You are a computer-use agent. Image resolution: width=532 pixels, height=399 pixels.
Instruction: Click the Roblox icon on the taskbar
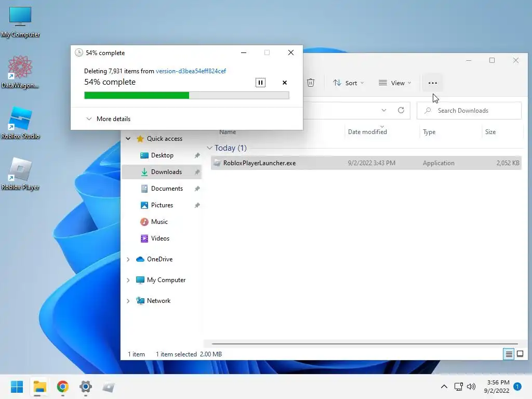pyautogui.click(x=109, y=387)
